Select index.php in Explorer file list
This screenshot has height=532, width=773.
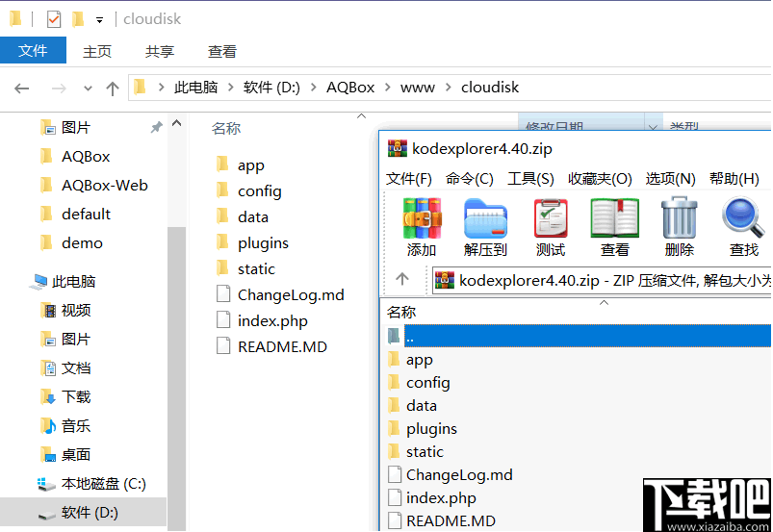(272, 320)
